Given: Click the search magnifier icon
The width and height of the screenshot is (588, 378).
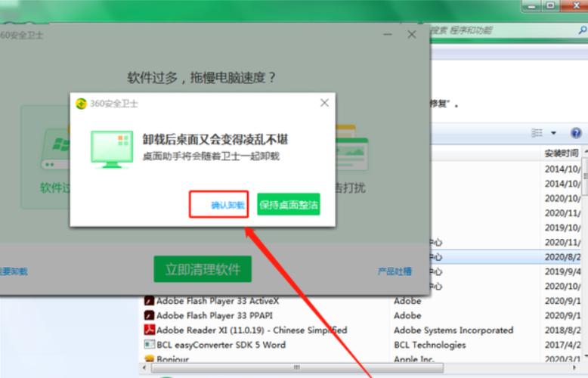Looking at the screenshot, I should (583, 30).
